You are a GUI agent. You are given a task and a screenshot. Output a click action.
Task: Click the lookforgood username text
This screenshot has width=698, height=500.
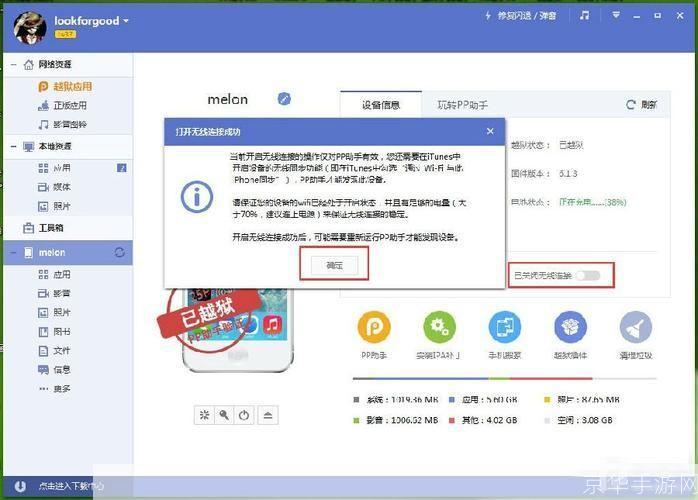coord(87,21)
